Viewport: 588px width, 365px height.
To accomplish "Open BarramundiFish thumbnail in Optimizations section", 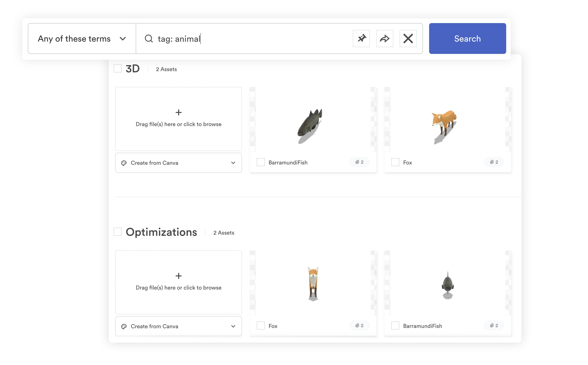I will tap(447, 283).
